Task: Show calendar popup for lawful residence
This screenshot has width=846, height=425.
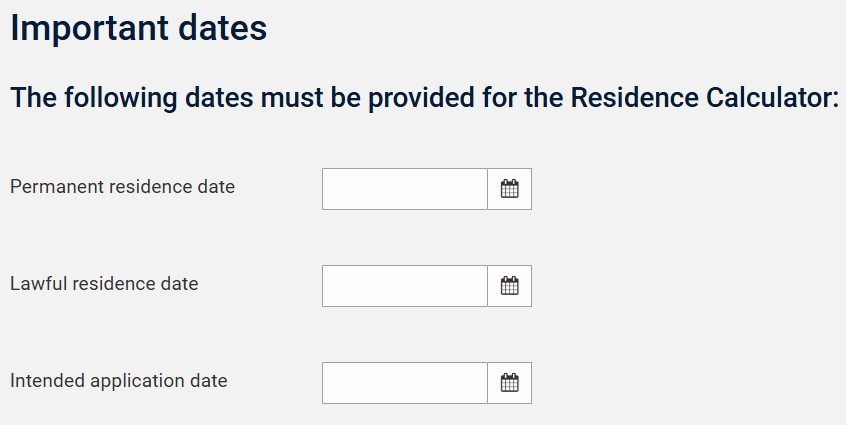Action: click(x=509, y=286)
